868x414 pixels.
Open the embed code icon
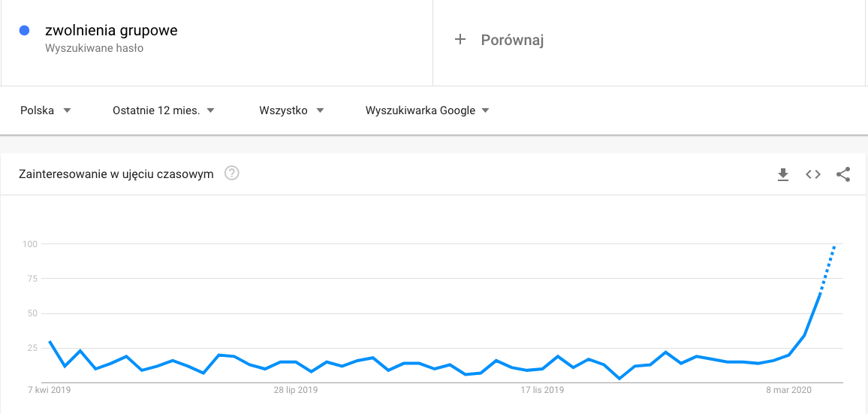812,174
